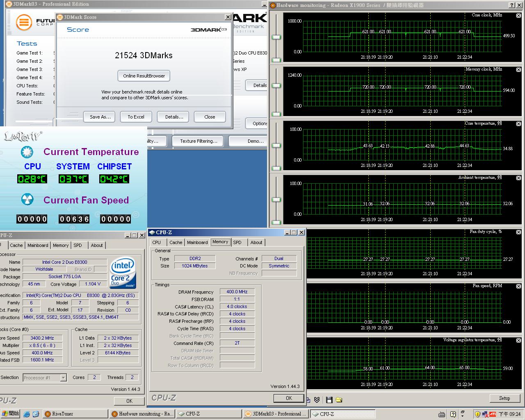Adjust the Core temperature graph vertical slider
Viewport: 525px width, 420px height.
[276, 146]
